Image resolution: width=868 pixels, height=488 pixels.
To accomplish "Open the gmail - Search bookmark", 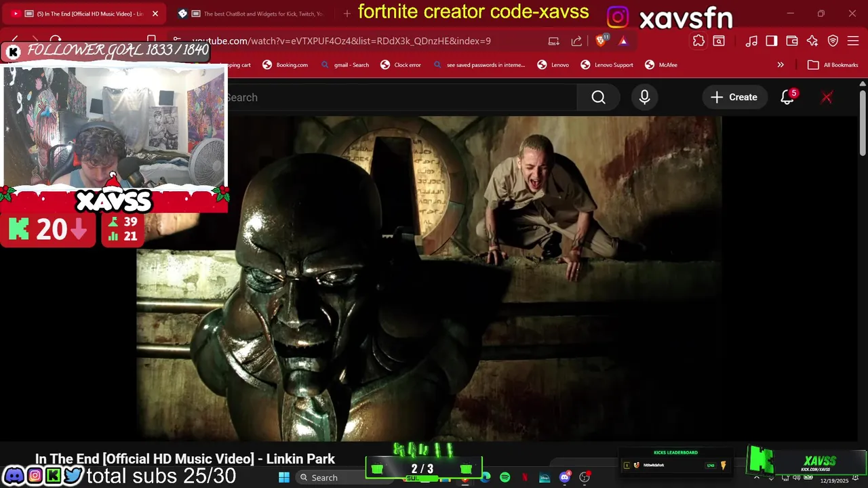I will [345, 64].
